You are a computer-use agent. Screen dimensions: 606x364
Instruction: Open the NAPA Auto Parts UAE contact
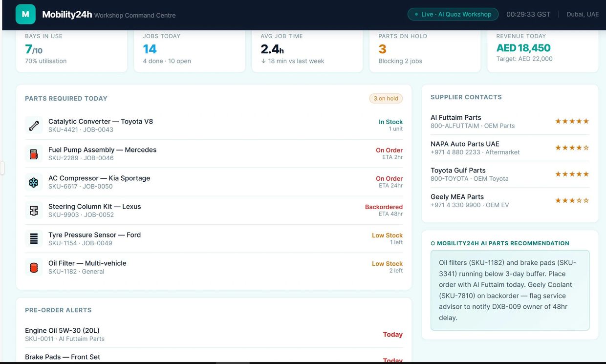click(510, 148)
